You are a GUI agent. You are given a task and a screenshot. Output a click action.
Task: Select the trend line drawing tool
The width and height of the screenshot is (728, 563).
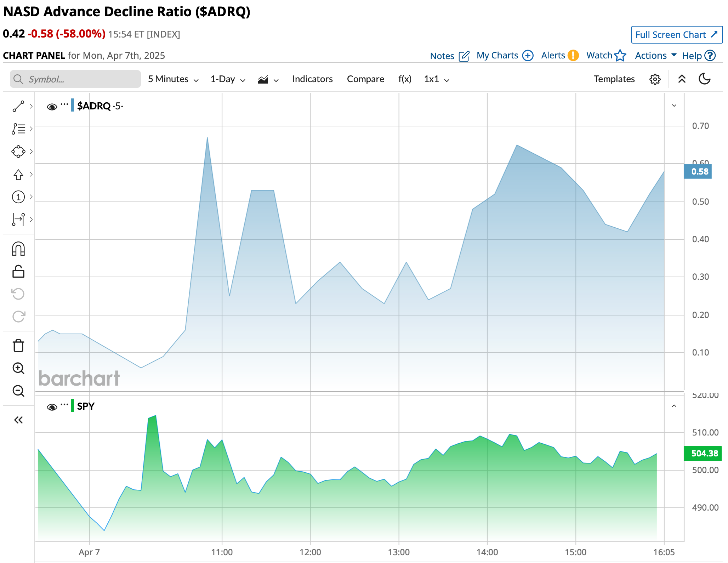(18, 106)
